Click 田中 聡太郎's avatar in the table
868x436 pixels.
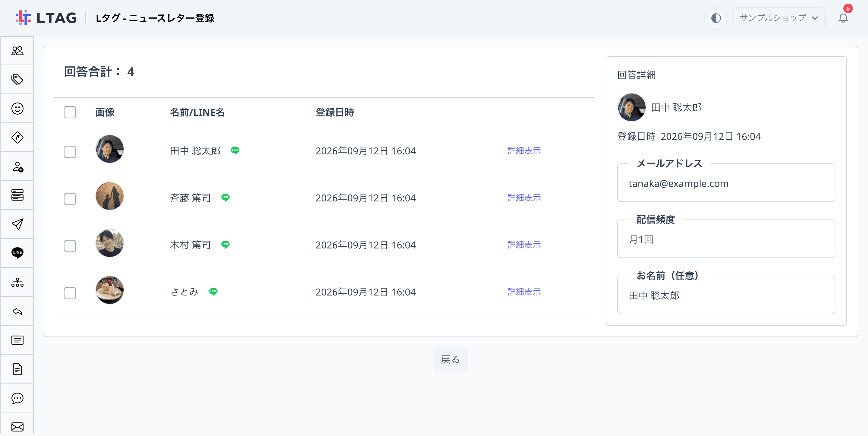point(109,149)
